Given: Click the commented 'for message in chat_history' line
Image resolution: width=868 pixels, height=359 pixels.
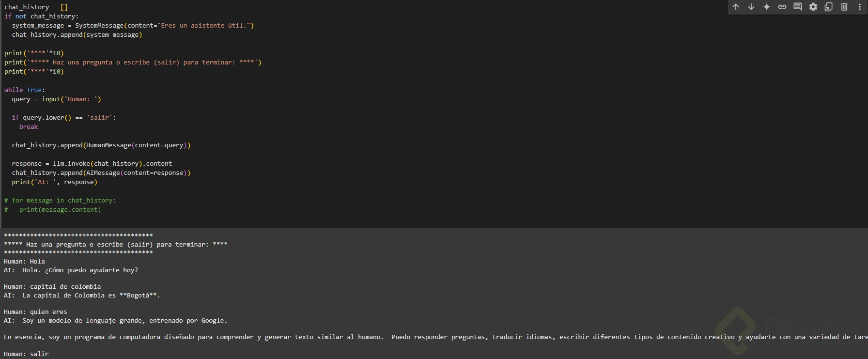Looking at the screenshot, I should pos(60,201).
